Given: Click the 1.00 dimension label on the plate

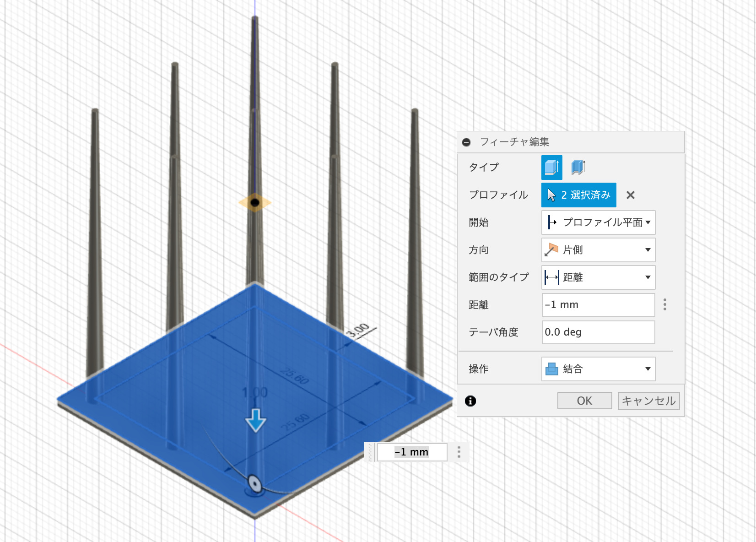Looking at the screenshot, I should 255,392.
